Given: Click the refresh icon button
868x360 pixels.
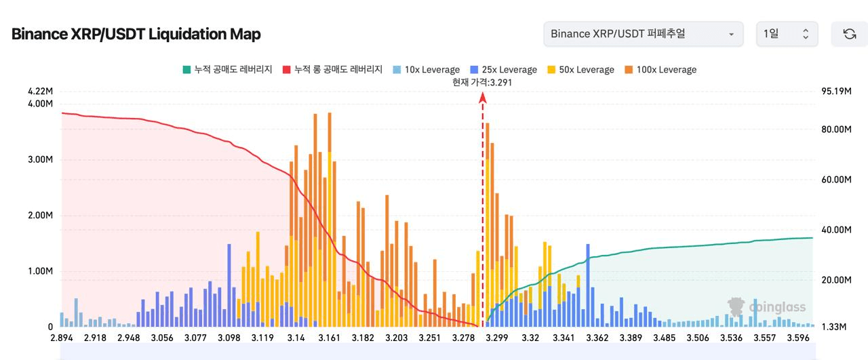Looking at the screenshot, I should tap(849, 34).
